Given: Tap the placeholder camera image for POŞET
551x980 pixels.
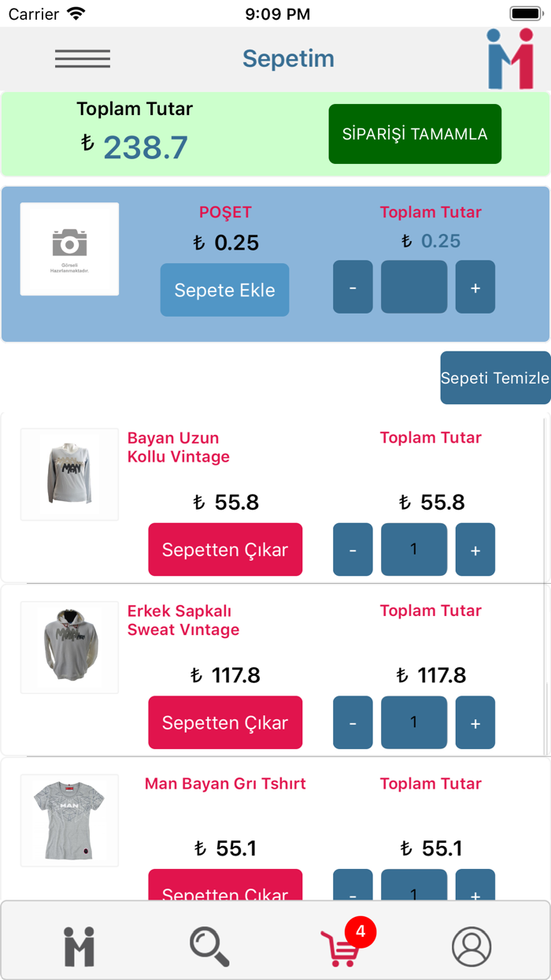Looking at the screenshot, I should click(x=69, y=249).
